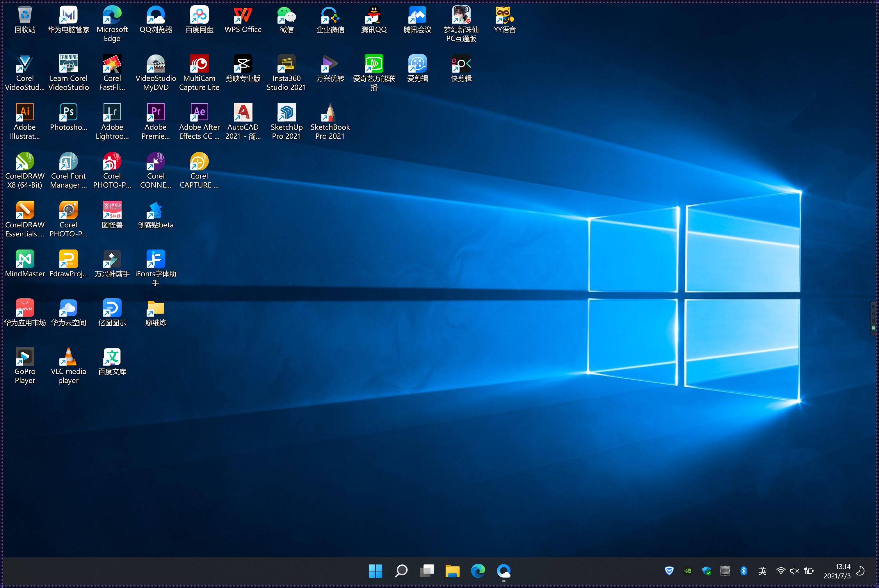
Task: Select CorelDRAW X8 (64-Bit) icon
Action: tap(25, 162)
